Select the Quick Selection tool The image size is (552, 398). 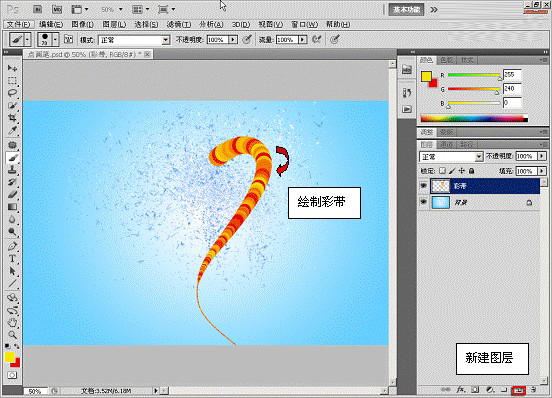(x=12, y=106)
